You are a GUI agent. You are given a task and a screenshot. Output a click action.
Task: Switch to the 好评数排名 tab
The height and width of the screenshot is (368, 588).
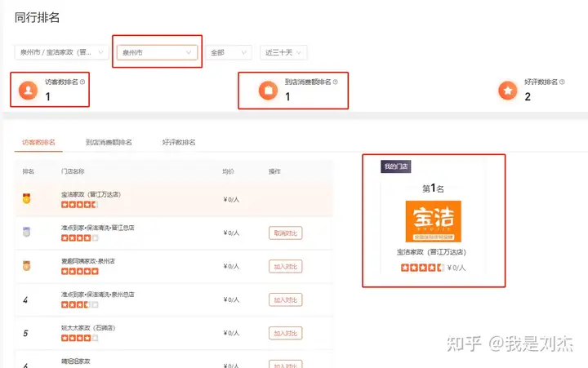point(179,143)
